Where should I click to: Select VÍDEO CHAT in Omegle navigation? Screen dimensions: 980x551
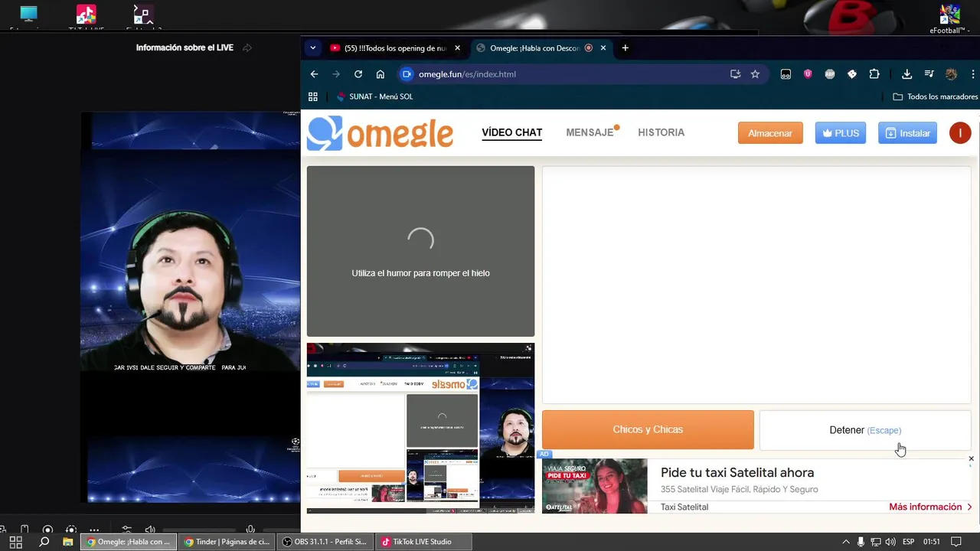[x=512, y=132]
